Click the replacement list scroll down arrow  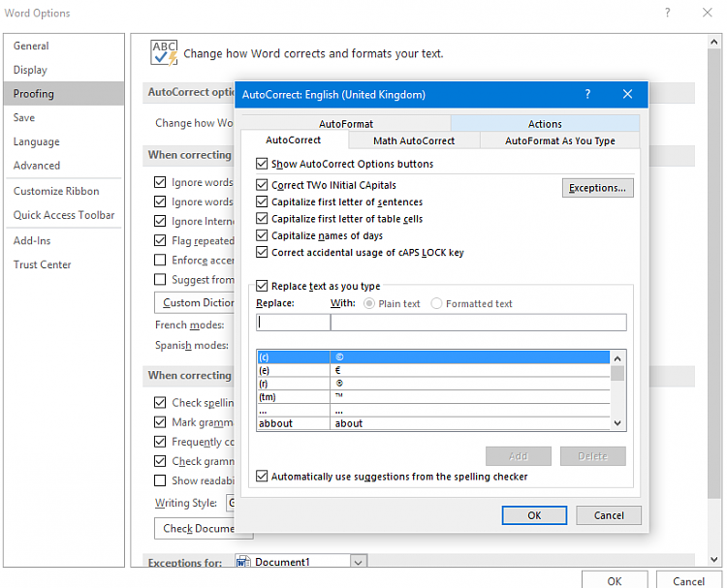(x=617, y=422)
